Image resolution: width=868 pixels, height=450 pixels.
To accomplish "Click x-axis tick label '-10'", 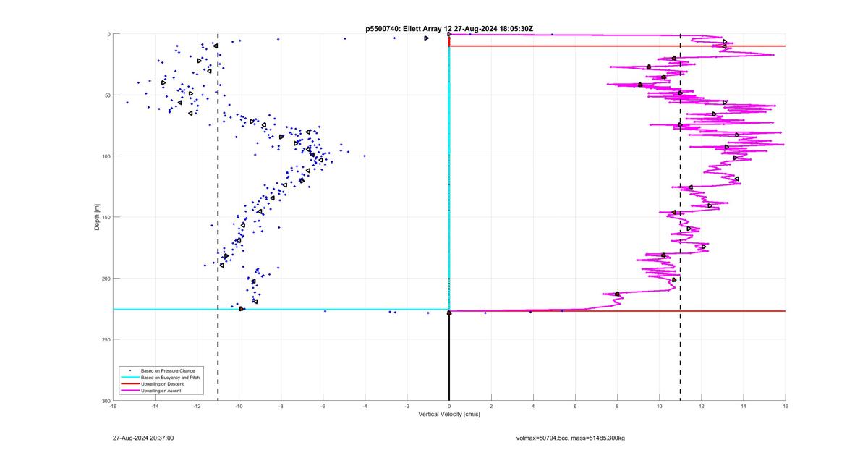I will click(239, 406).
